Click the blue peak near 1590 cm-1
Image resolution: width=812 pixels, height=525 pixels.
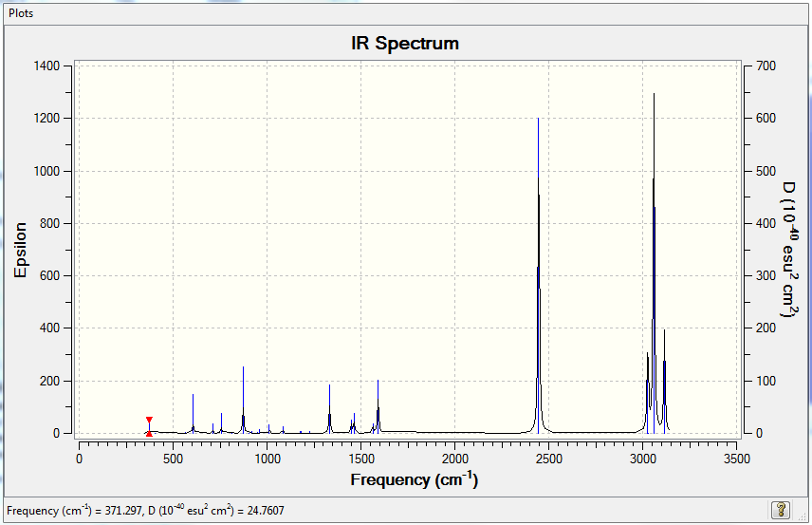pos(378,405)
